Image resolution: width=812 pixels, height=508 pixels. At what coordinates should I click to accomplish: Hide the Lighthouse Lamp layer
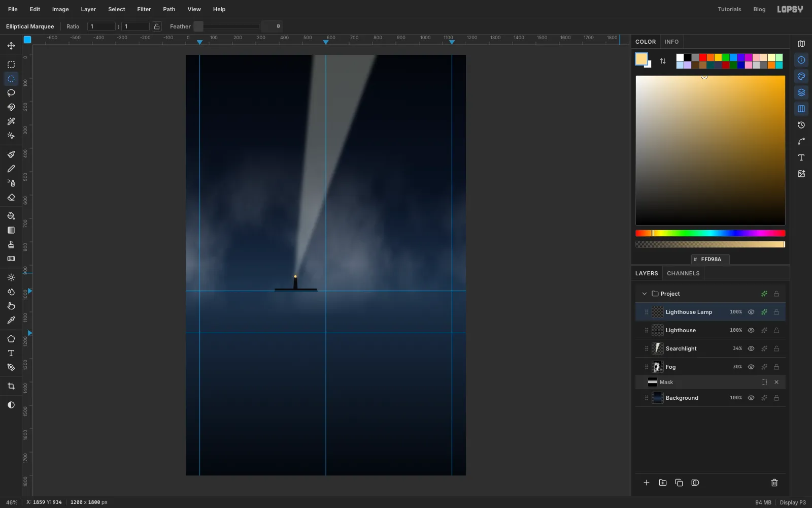tap(751, 312)
